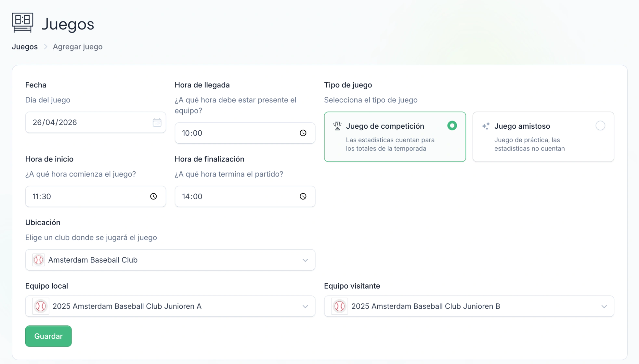
Task: Open the calendar picker in the Fecha field
Action: point(157,123)
